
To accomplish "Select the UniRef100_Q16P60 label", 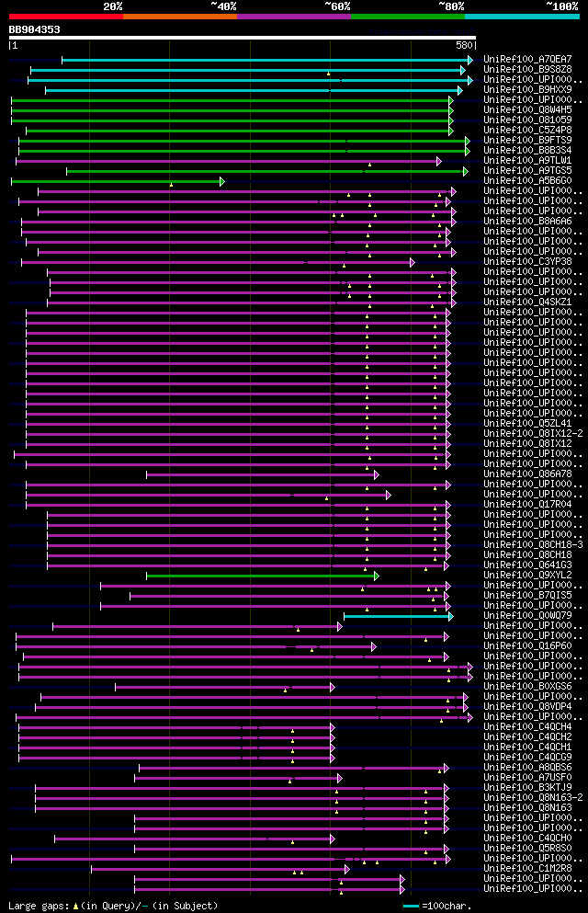I will point(527,645).
